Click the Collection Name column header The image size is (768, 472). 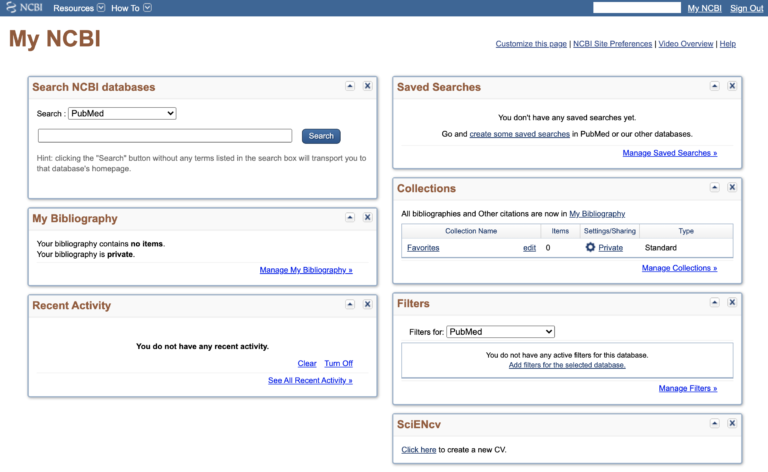coord(471,231)
